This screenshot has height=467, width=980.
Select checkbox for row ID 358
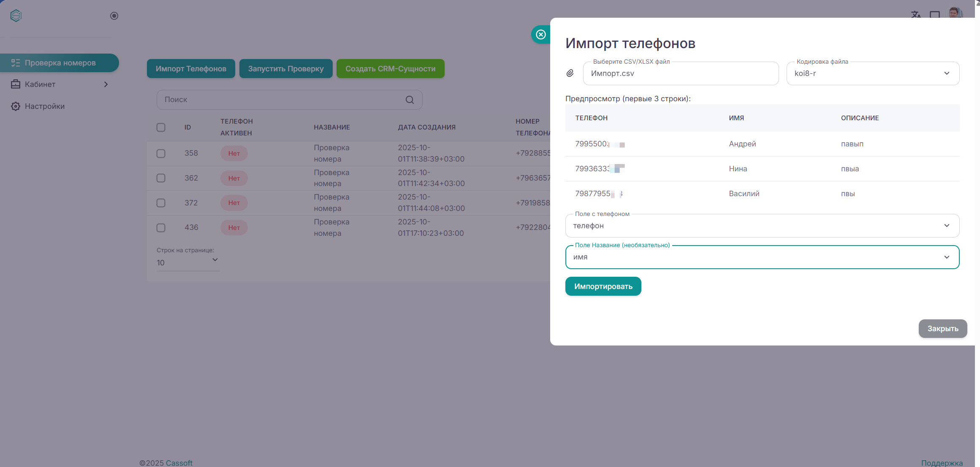click(x=161, y=154)
